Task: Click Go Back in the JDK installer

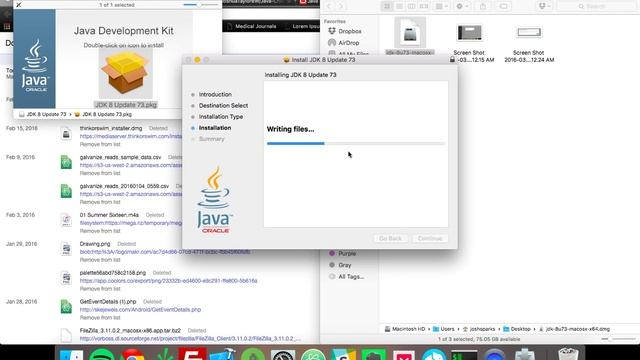Action: [x=391, y=238]
